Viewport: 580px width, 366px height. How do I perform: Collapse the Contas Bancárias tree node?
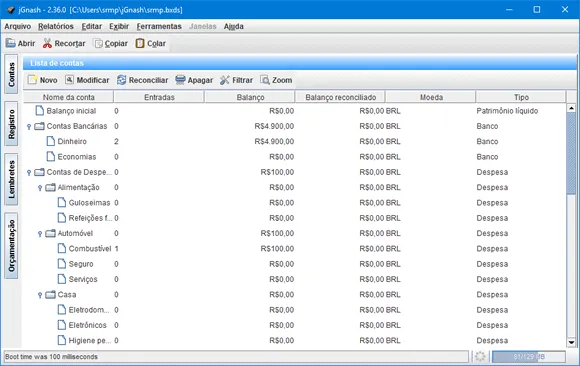[29, 127]
